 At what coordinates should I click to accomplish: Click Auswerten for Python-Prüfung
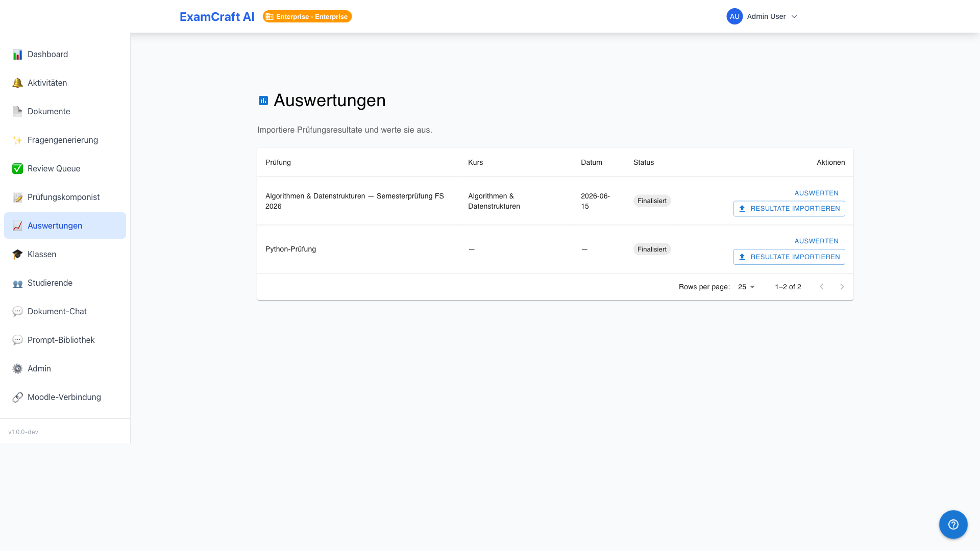(x=816, y=241)
